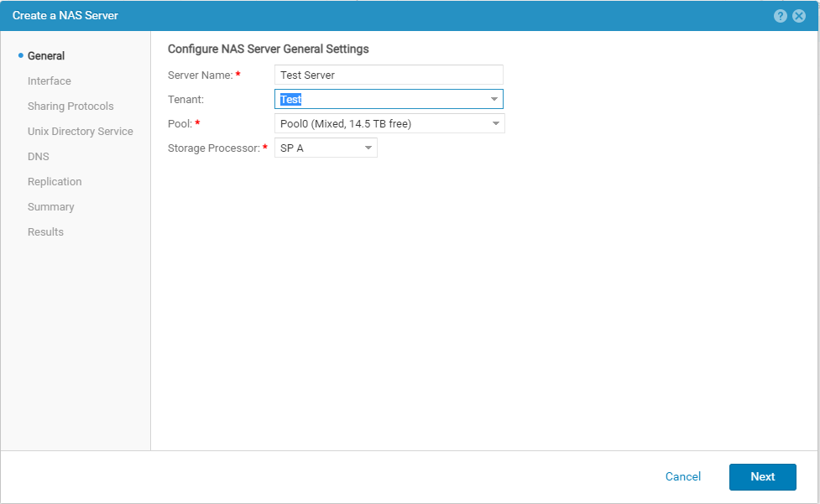
Task: Select the General step in sidebar
Action: pos(46,56)
